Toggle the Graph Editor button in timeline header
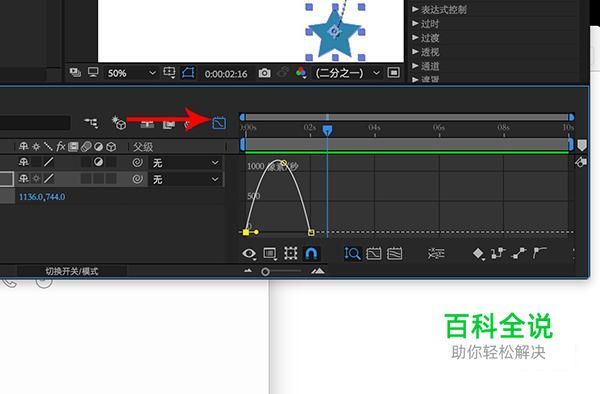600x394 pixels. (x=219, y=123)
